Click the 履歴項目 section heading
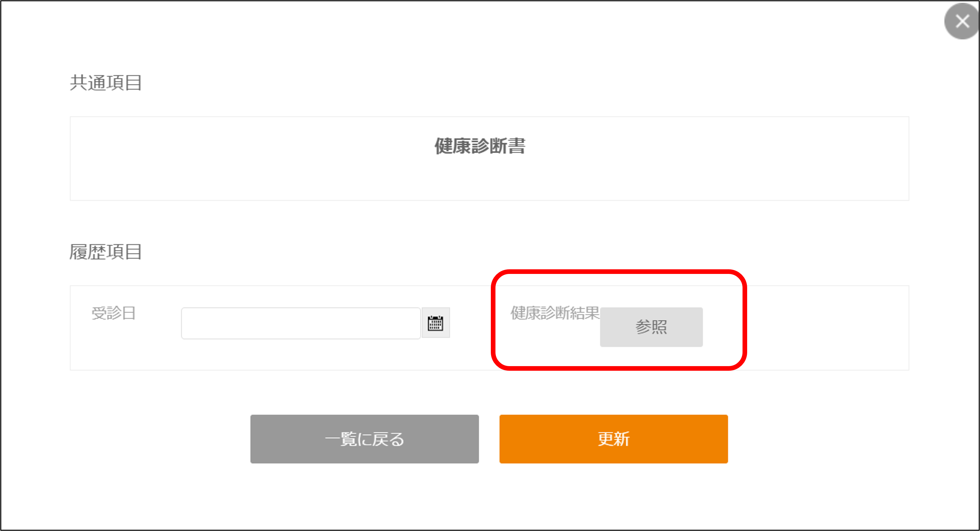Image resolution: width=980 pixels, height=531 pixels. click(106, 252)
